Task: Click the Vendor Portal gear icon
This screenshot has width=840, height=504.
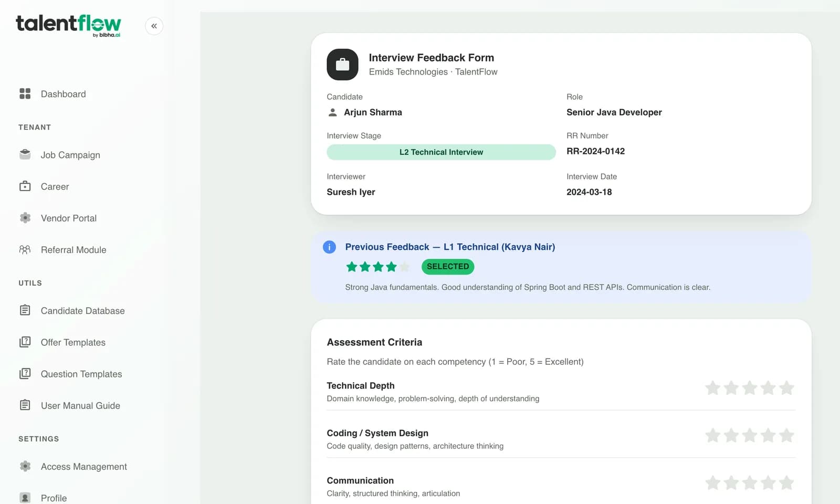Action: [x=25, y=218]
